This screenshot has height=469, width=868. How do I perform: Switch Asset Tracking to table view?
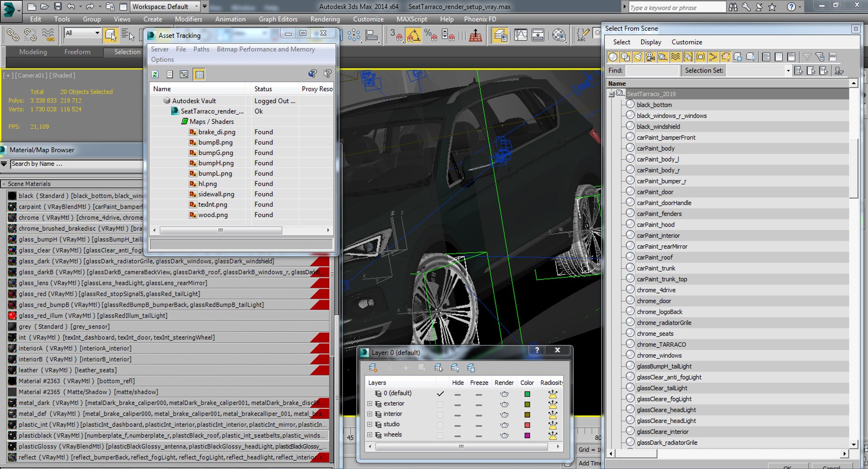pyautogui.click(x=199, y=74)
